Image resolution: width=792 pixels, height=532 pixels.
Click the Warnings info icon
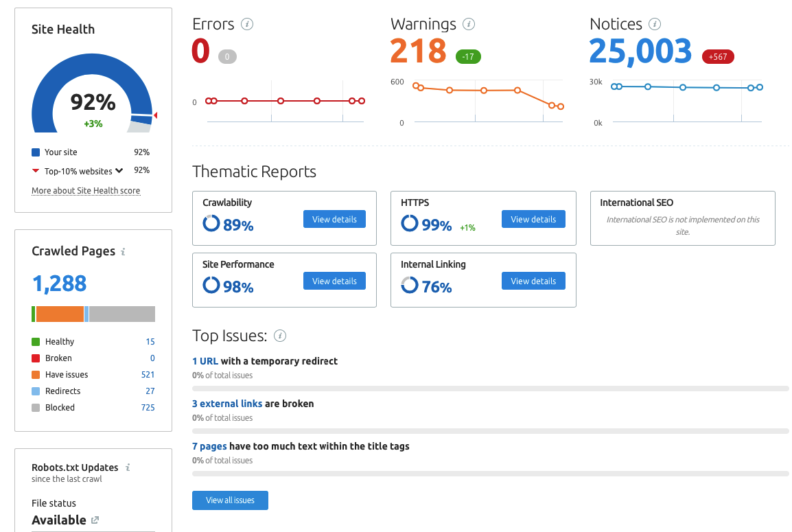(469, 23)
